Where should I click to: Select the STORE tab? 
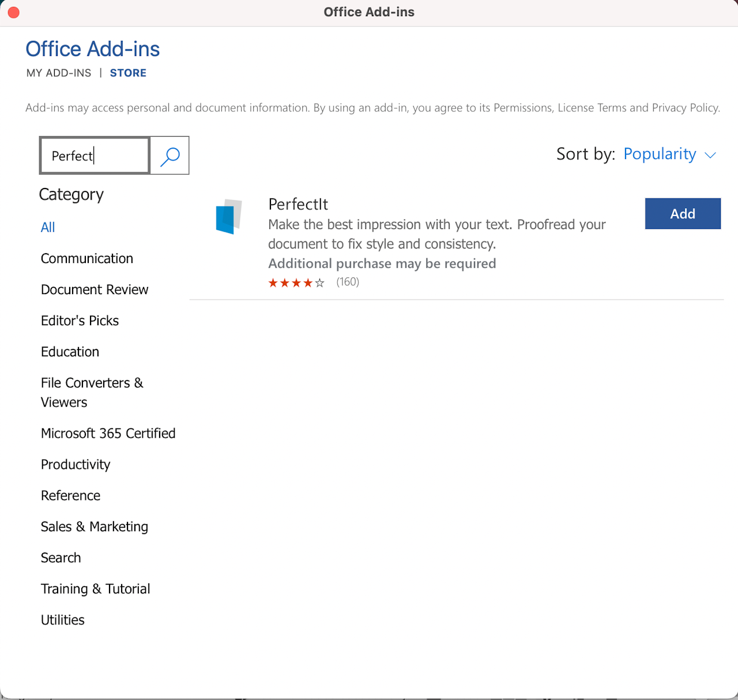(128, 73)
